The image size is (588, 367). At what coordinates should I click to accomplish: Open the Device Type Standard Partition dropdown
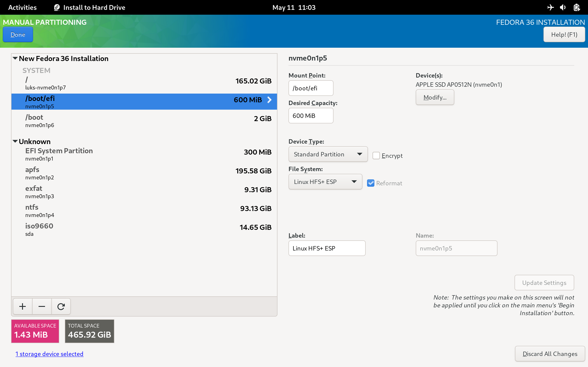coord(328,154)
